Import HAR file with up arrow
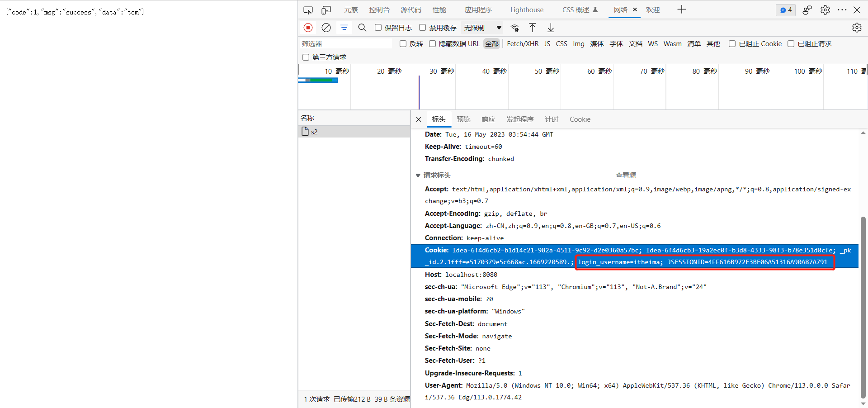Screen dimensions: 868x408 (533, 28)
